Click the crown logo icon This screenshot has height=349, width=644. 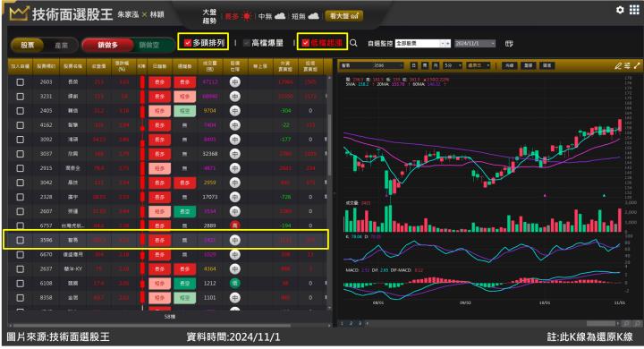[x=18, y=14]
